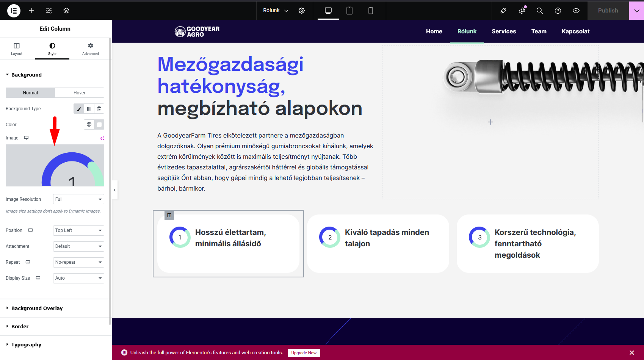Open the Help question mark icon
644x360 pixels.
[558, 11]
